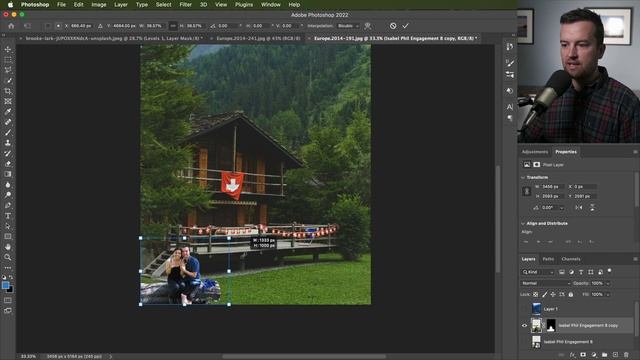Image resolution: width=640 pixels, height=360 pixels.
Task: Add a layer mask using the mask icon
Action: pos(583,355)
